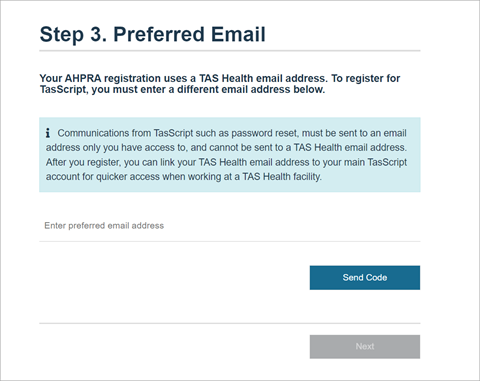480x381 pixels.
Task: Click the divider line above Next button
Action: (x=230, y=323)
